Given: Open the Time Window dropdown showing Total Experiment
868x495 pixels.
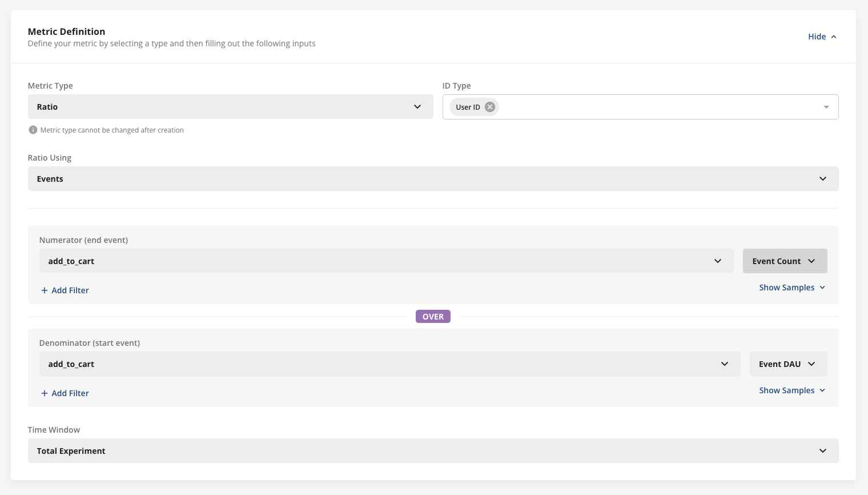Looking at the screenshot, I should (x=433, y=450).
